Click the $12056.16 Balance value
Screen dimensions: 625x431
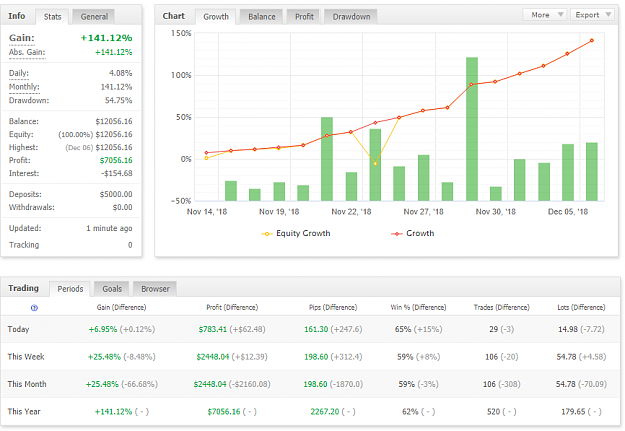(x=114, y=121)
